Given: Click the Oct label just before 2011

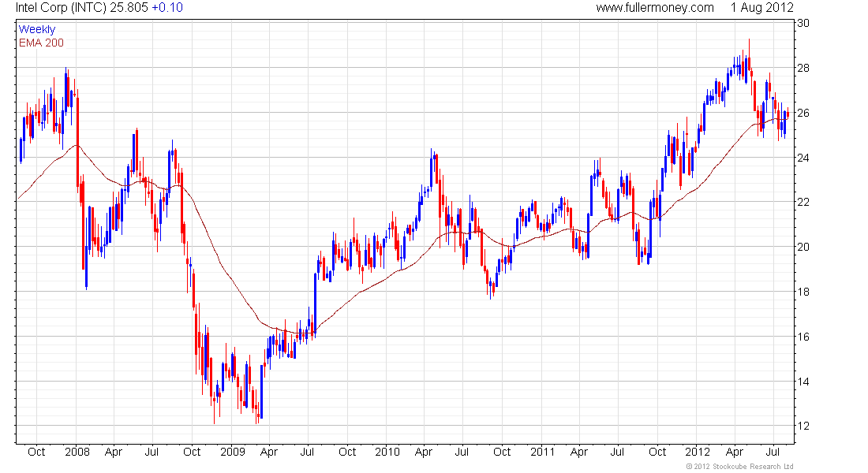Looking at the screenshot, I should click(x=502, y=452).
